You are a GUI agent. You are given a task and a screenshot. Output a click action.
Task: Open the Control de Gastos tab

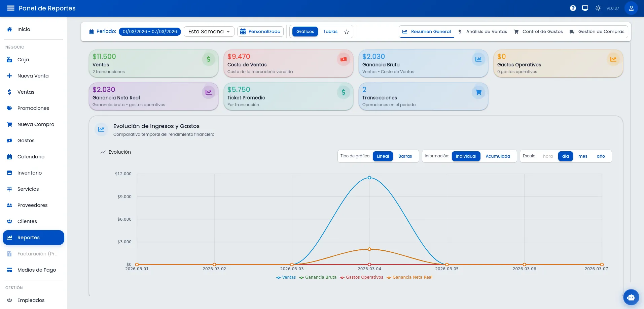pos(538,32)
